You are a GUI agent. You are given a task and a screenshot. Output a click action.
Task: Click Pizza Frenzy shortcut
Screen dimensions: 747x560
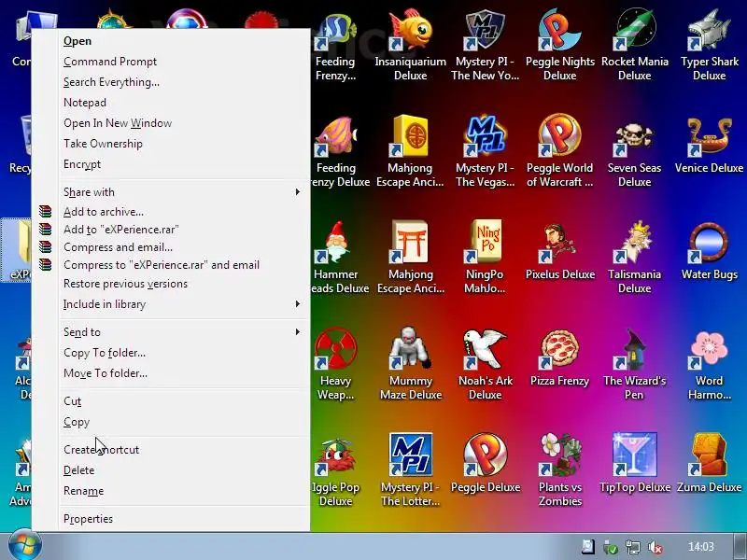coord(559,349)
